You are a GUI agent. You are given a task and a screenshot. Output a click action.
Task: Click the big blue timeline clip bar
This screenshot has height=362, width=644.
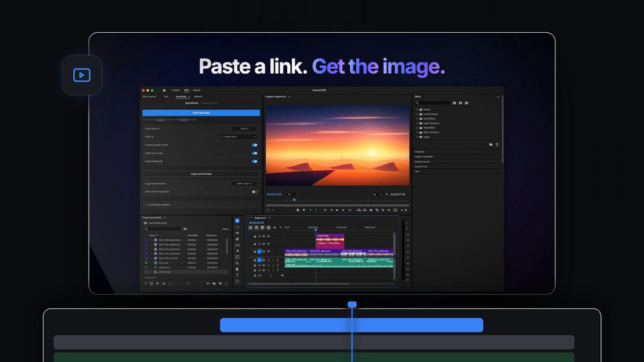352,325
